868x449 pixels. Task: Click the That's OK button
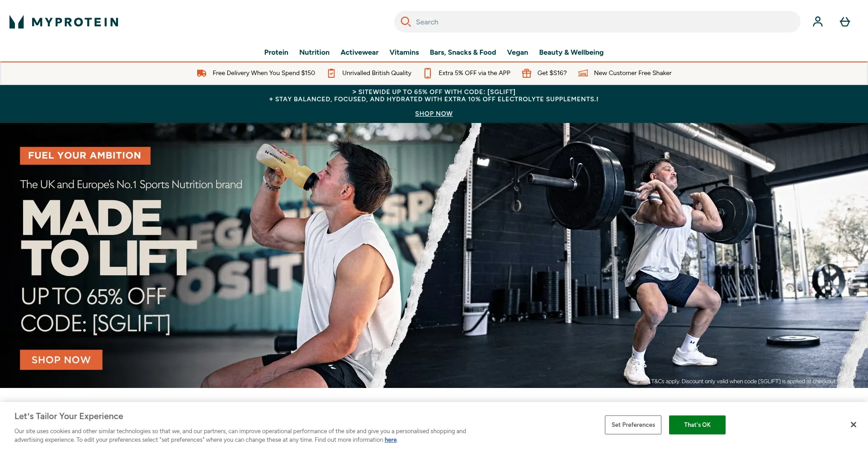coord(697,425)
